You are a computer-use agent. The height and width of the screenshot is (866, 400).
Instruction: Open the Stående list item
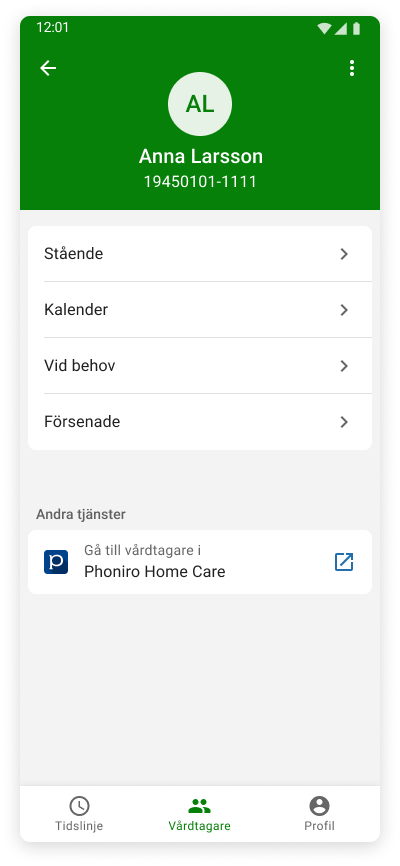point(200,254)
